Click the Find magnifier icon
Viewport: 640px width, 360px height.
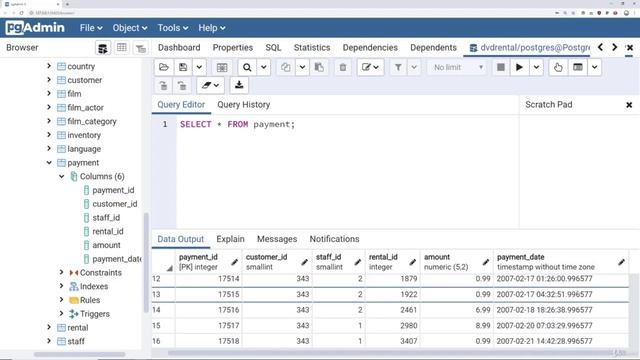247,67
